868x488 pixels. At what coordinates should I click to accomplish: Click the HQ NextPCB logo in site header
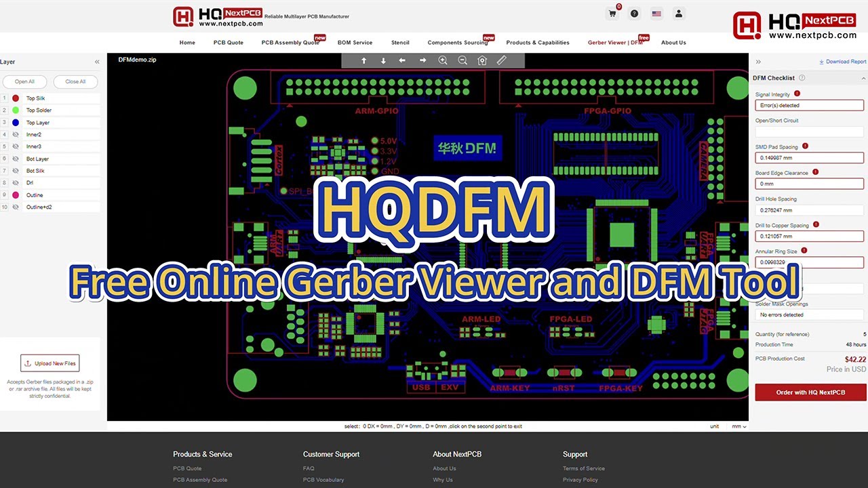(x=218, y=16)
